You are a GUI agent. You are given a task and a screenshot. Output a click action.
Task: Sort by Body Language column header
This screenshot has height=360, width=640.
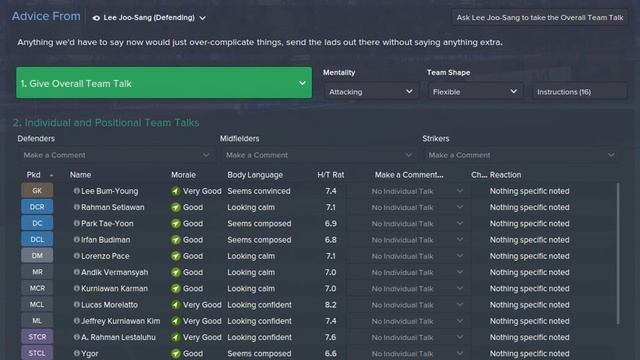coord(255,175)
